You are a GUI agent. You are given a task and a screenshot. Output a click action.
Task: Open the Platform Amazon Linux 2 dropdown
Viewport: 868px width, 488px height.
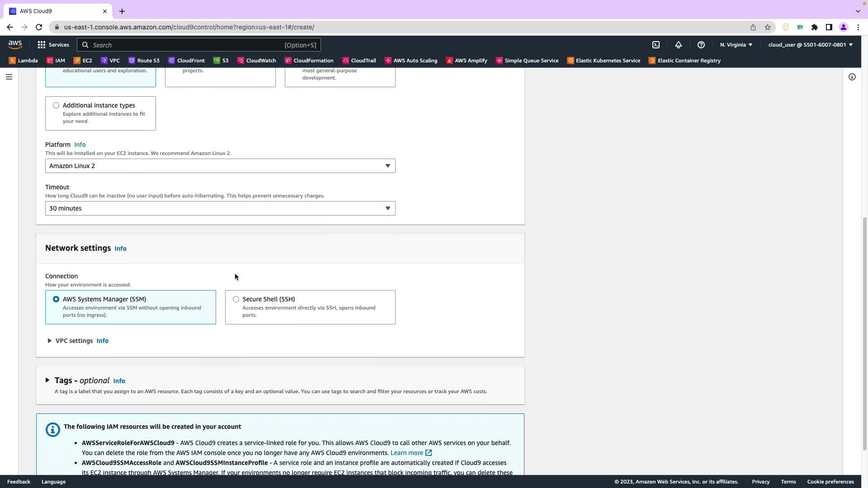click(x=220, y=166)
